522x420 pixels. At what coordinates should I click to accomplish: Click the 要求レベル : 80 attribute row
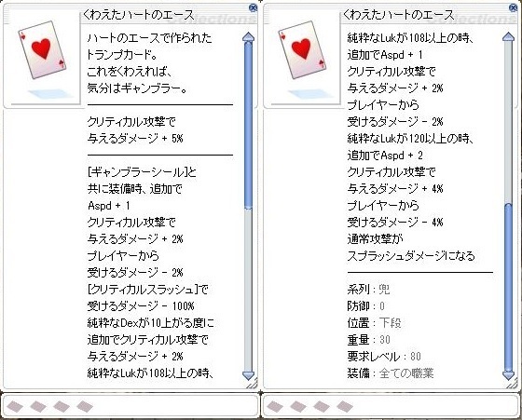384,357
